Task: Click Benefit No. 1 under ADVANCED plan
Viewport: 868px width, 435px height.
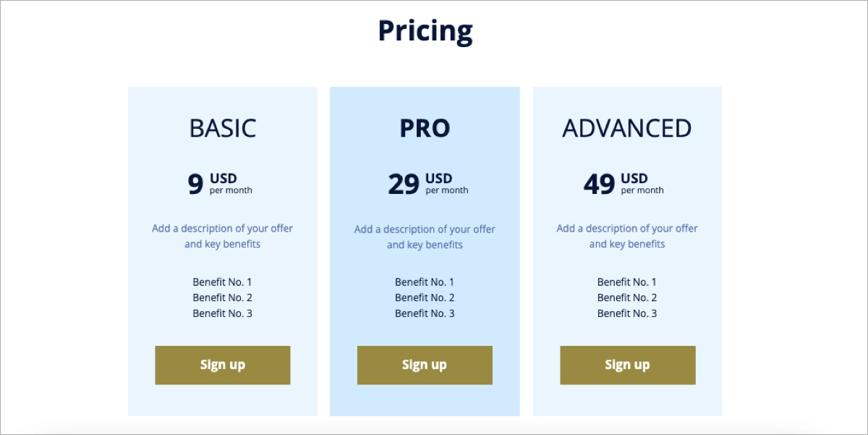Action: [627, 282]
